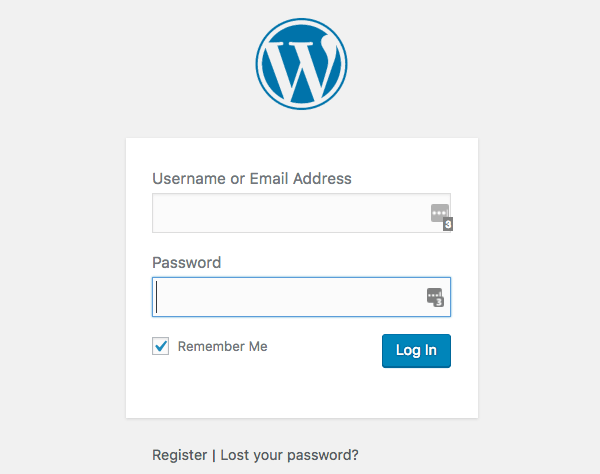Open password manager icon in password field
600x474 pixels.
click(x=434, y=296)
